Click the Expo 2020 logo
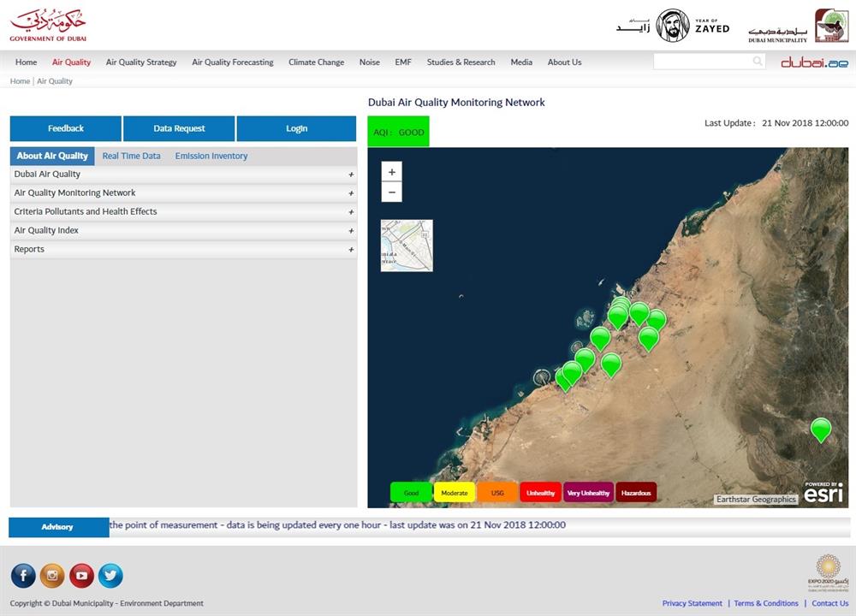The width and height of the screenshot is (856, 616). tap(828, 572)
